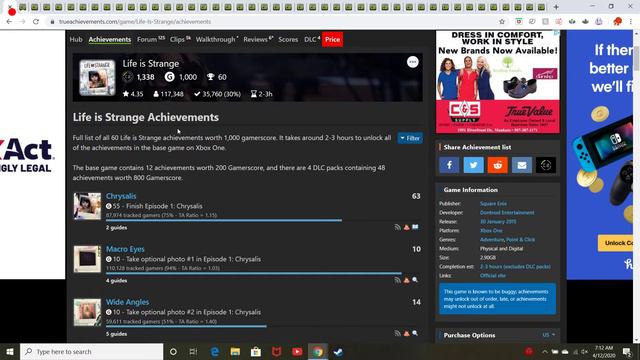View the 5 guides for Wide Angles
Image resolution: width=640 pixels, height=360 pixels.
[116, 334]
